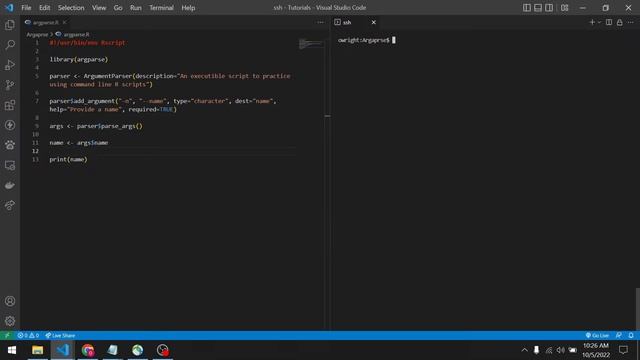The image size is (640, 360).
Task: Close the argparse.R editor tab
Action: pyautogui.click(x=64, y=22)
